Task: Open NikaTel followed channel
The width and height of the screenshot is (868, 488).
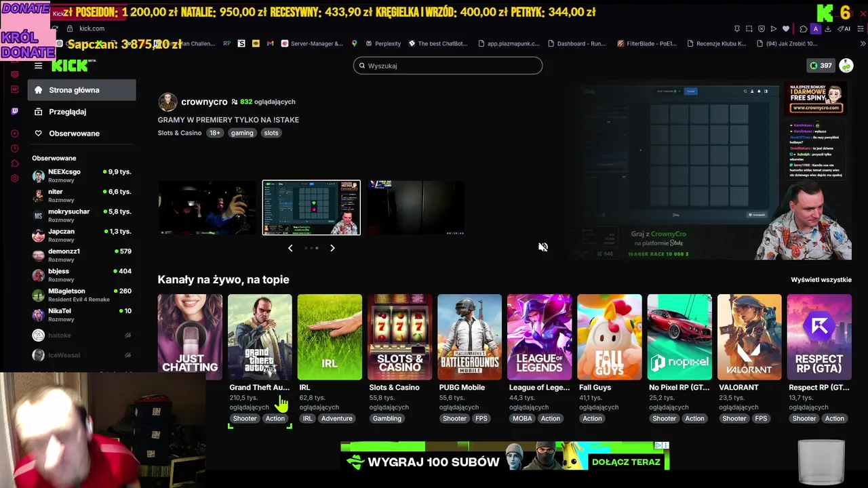Action: coord(81,314)
